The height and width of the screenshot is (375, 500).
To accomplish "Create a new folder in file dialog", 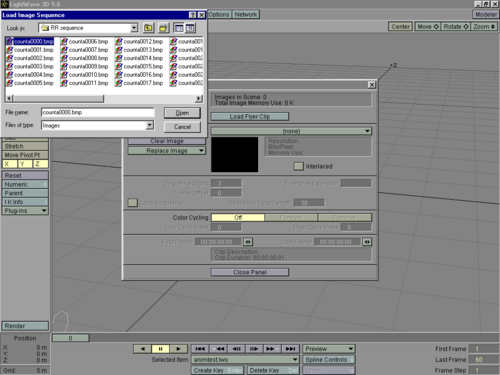I will (164, 28).
